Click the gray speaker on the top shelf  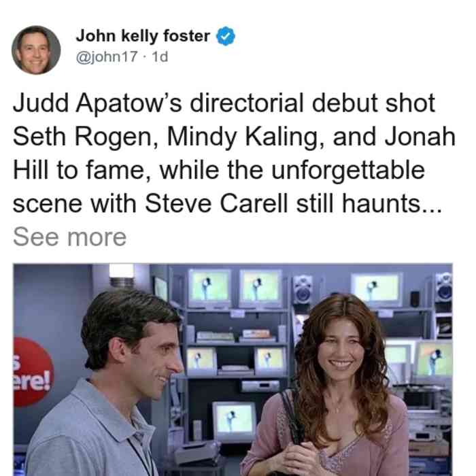(303, 289)
